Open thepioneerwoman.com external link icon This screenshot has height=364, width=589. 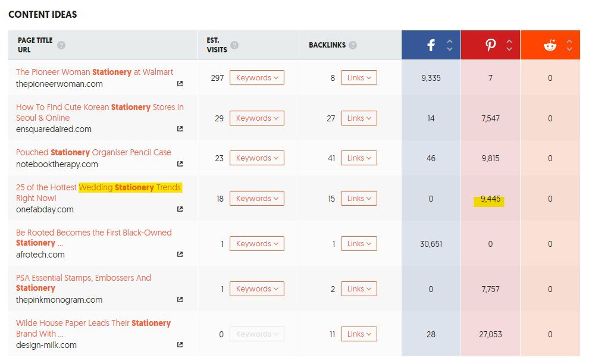(180, 84)
